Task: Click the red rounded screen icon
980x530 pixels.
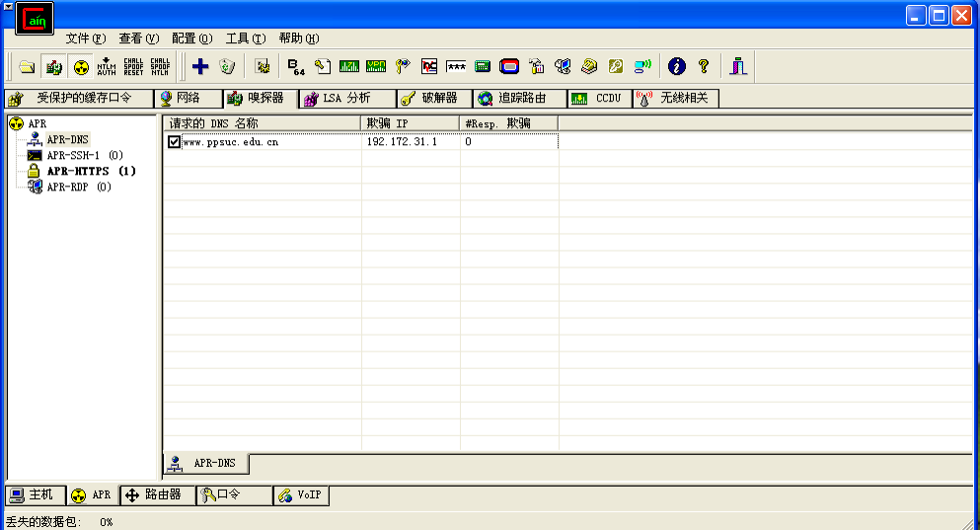Action: pos(509,66)
